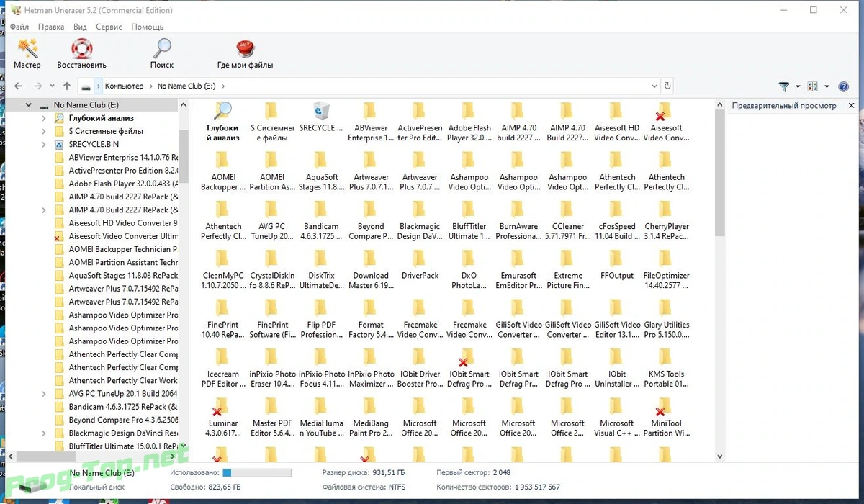Select Beyond Compare Pro in the tree
Image resolution: width=864 pixels, height=504 pixels.
(117, 420)
